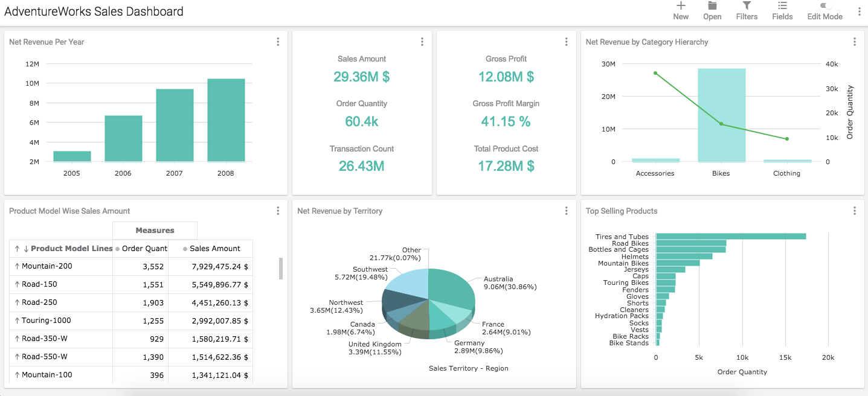Screen dimensions: 868x396
Task: Toggle the Edit Mode switch
Action: (x=825, y=5)
